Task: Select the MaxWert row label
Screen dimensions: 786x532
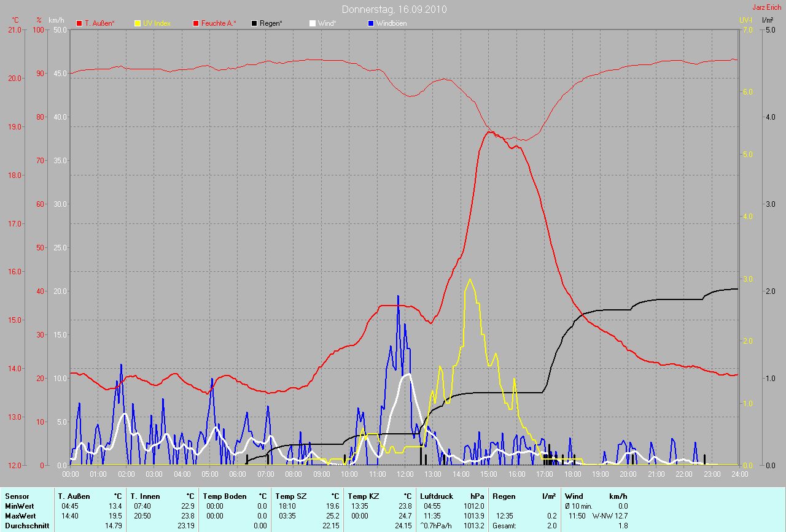Action: coord(19,516)
